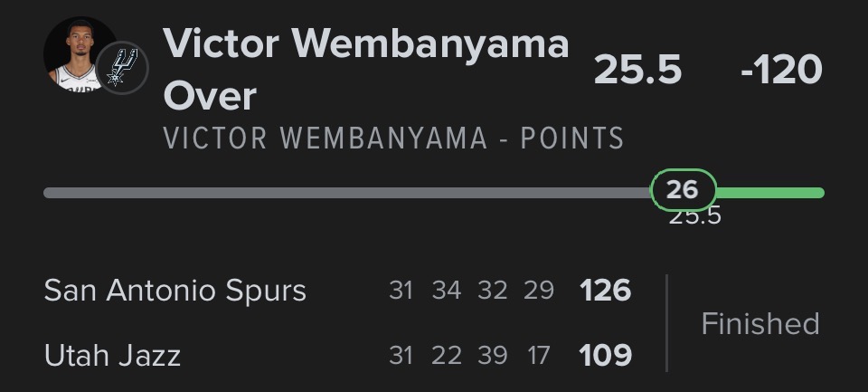Click the 25.5 points line value at top
This screenshot has width=868, height=392.
[637, 70]
